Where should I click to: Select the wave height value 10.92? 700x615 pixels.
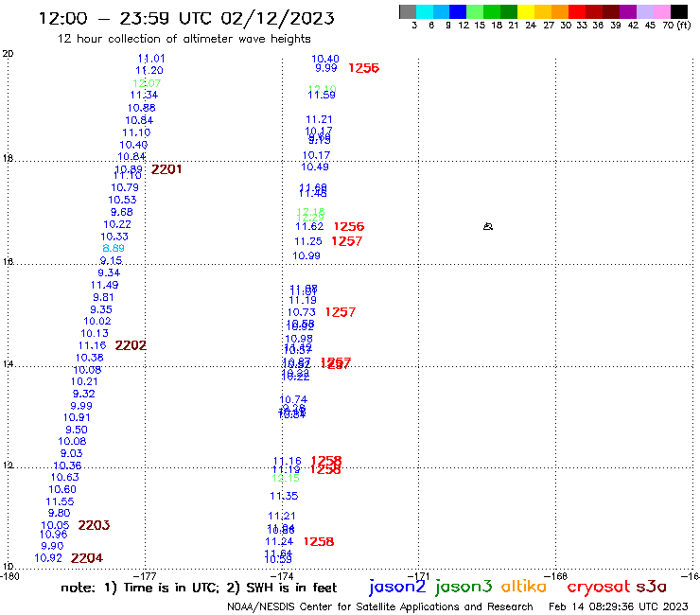tap(48, 558)
